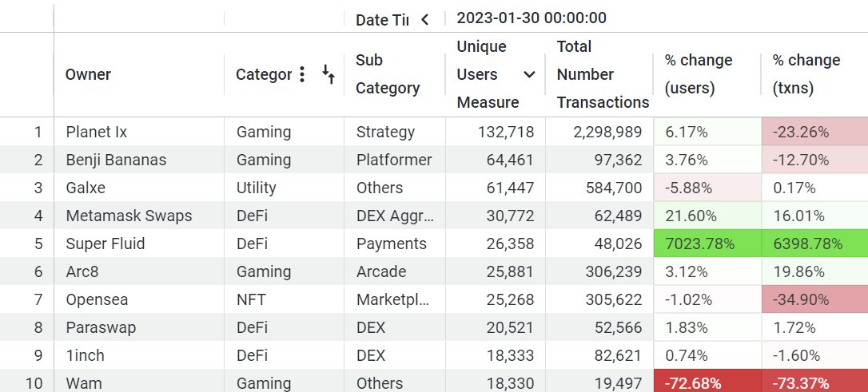Image resolution: width=868 pixels, height=392 pixels.
Task: Select the Payments sub category cell
Action: coord(395,244)
